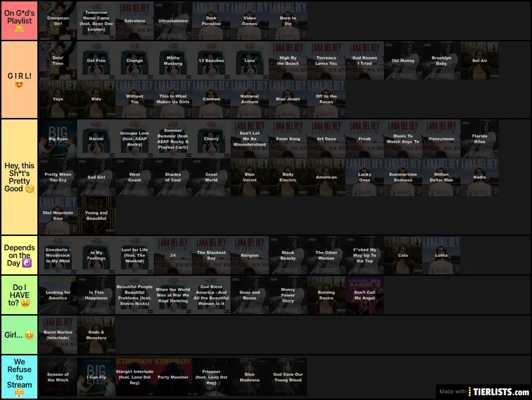Select the Young and Beautiful tile

[96, 215]
